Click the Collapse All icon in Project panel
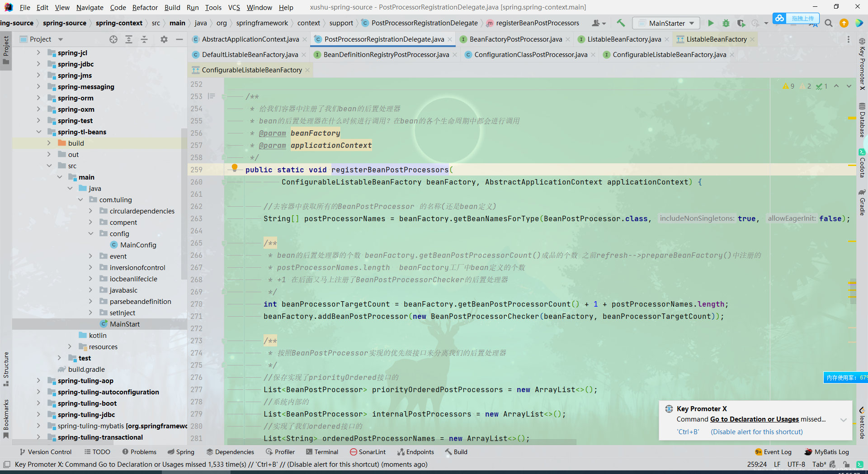 click(144, 39)
